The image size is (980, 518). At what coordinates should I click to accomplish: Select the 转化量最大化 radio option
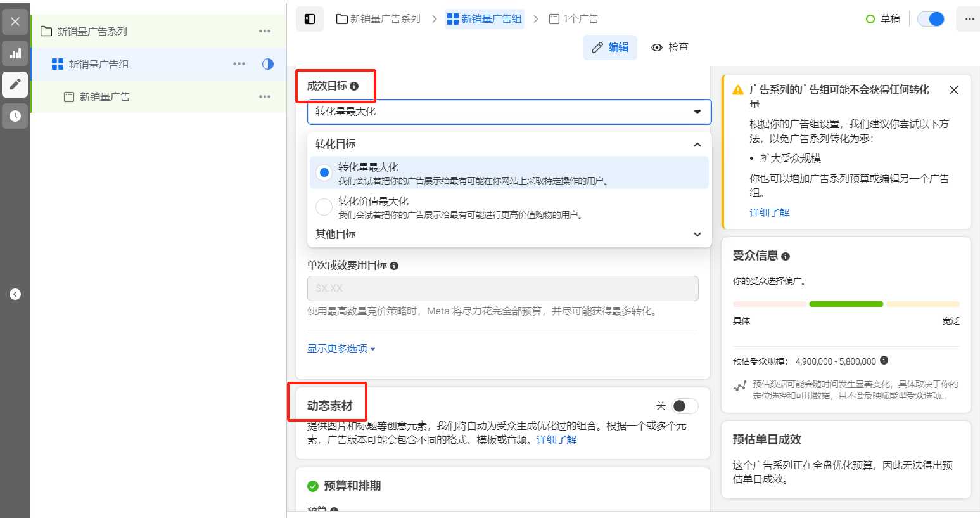324,172
